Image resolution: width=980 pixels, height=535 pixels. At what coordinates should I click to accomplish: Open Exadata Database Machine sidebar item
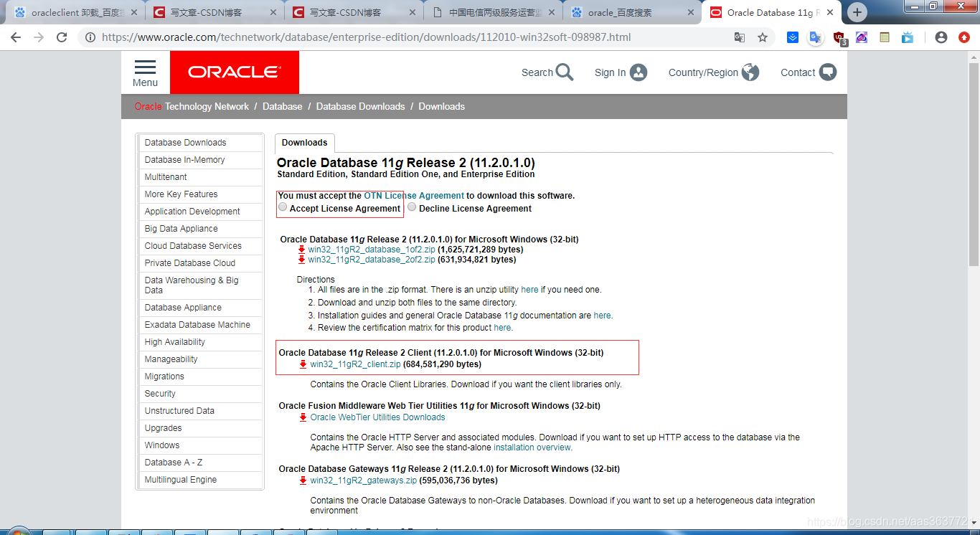click(200, 325)
